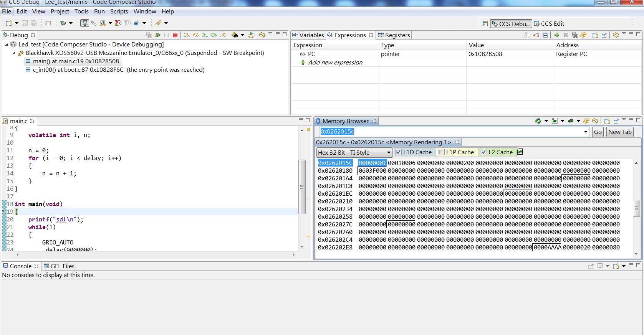Viewport: 644px width, 335px height.
Task: Switch to the Registers tab
Action: click(394, 35)
